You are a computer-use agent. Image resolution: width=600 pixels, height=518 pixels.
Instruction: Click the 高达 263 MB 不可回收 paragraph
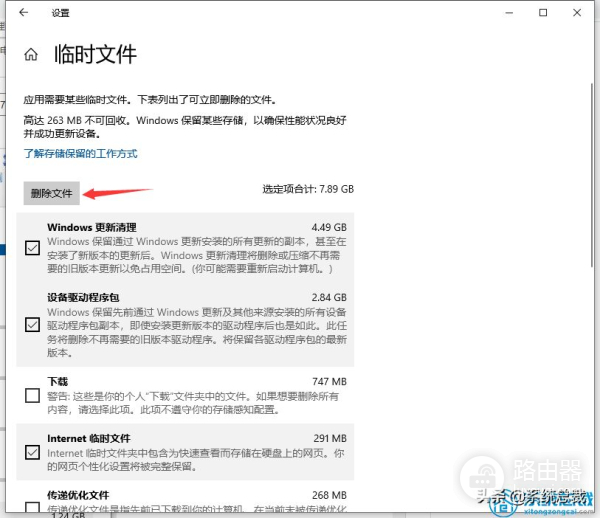pos(185,127)
